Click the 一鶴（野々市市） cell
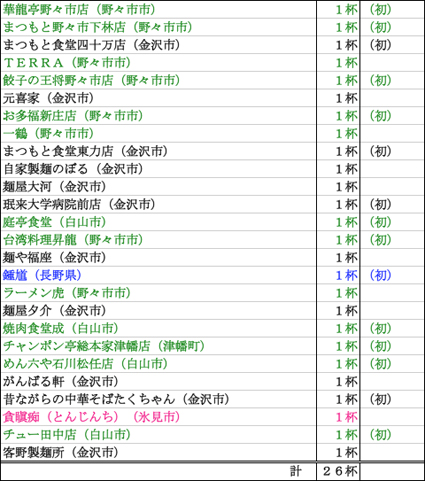This screenshot has height=481, width=425. pyautogui.click(x=49, y=133)
